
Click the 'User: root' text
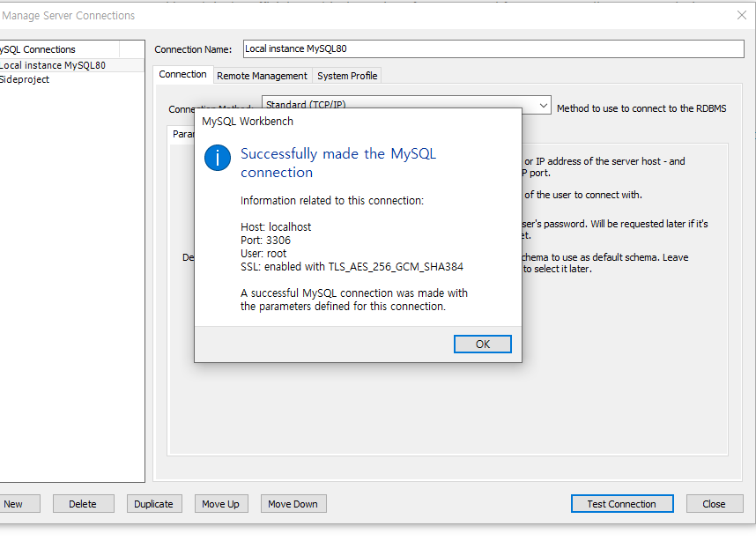click(x=263, y=254)
